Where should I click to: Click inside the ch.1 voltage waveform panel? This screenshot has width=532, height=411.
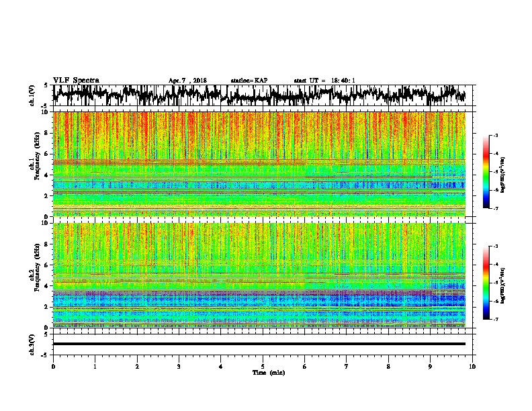pyautogui.click(x=262, y=95)
